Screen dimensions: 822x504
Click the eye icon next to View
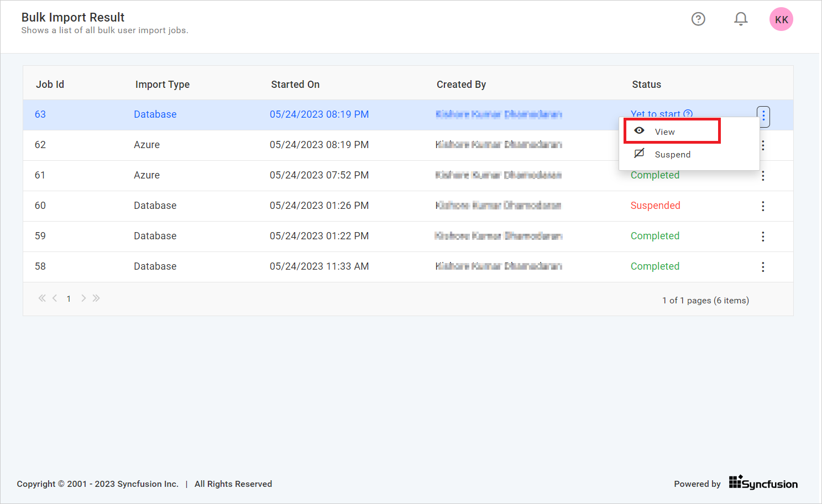click(640, 131)
